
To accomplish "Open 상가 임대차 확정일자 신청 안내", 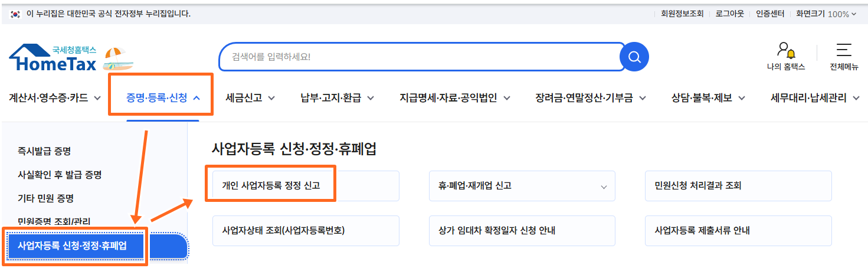I will click(x=522, y=231).
